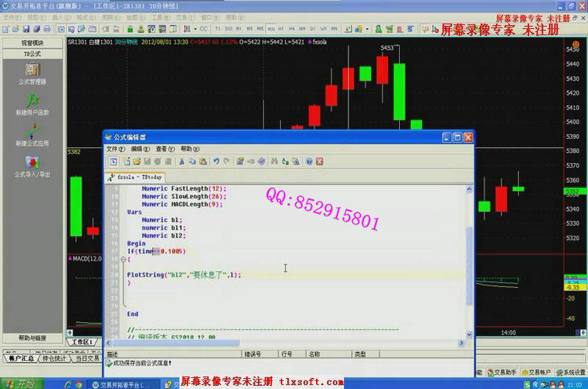Click the blue help icon in editor toolbar
The width and height of the screenshot is (588, 389).
tap(309, 162)
